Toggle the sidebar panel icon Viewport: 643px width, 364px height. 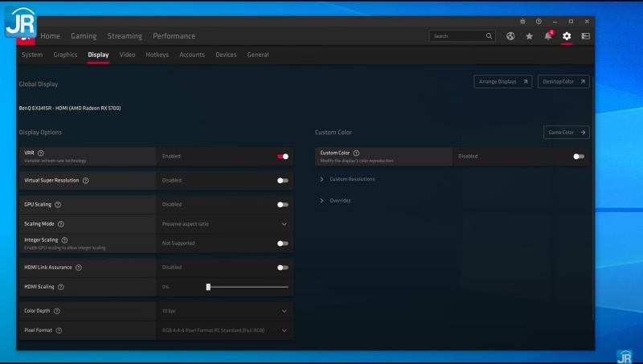pos(586,36)
